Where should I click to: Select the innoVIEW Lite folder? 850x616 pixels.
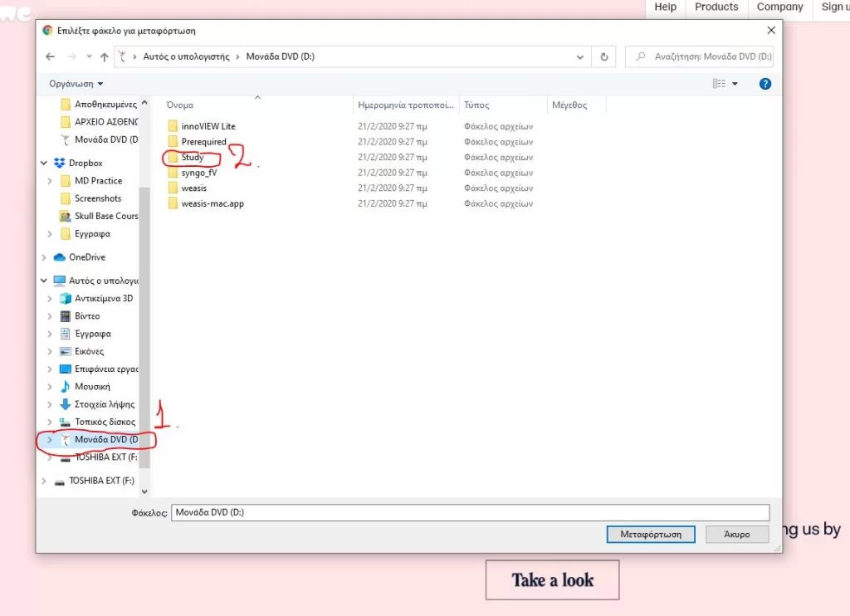point(208,126)
